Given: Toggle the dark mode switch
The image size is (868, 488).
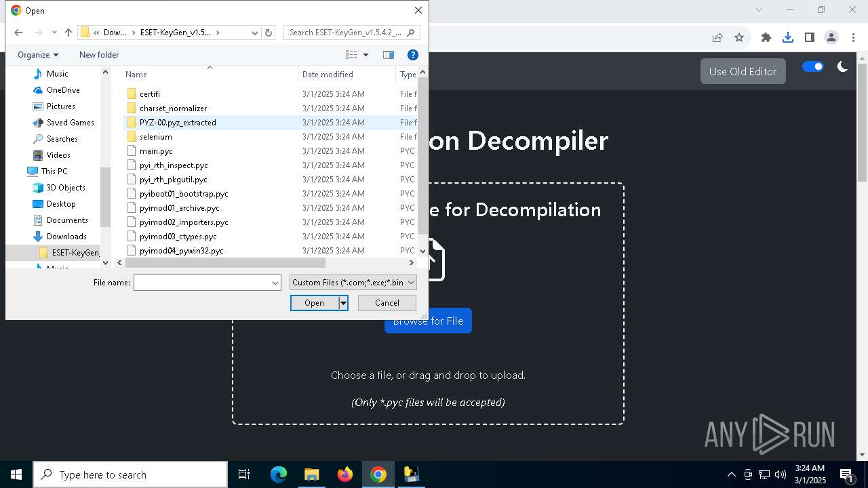Looking at the screenshot, I should pyautogui.click(x=812, y=66).
